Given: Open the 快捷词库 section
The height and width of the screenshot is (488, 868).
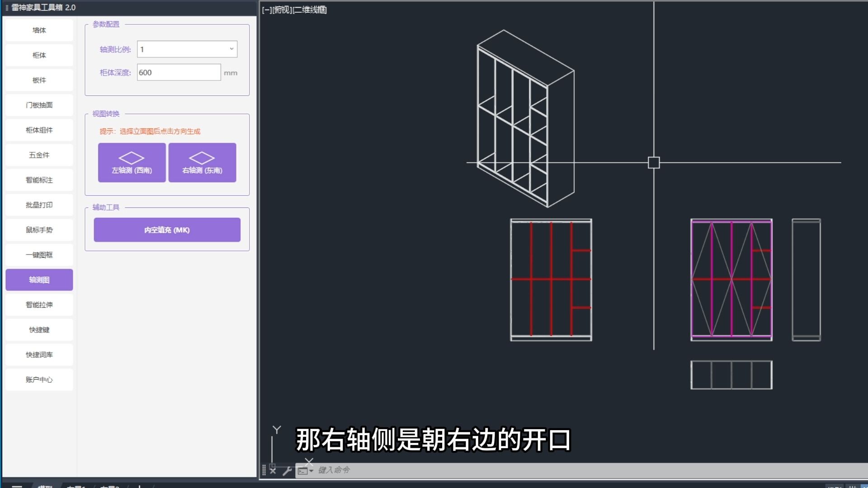Looking at the screenshot, I should [39, 355].
